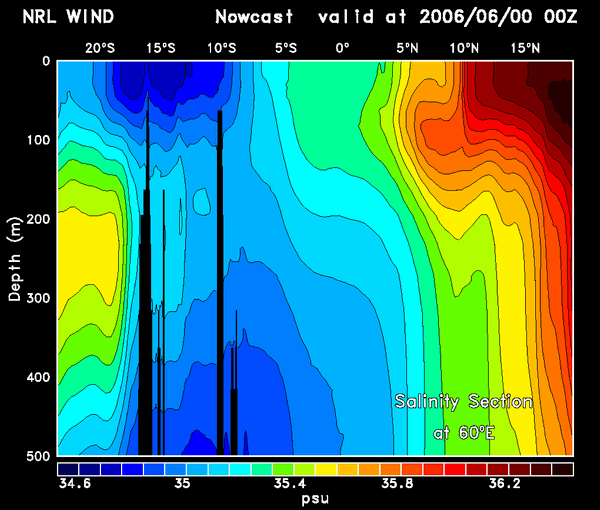This screenshot has width=600, height=510.
Task: Click the word 'Nowcast' in header
Action: pyautogui.click(x=254, y=17)
